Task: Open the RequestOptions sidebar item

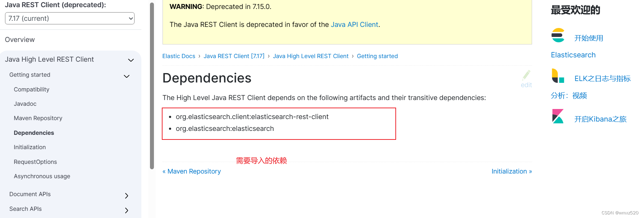Action: 35,162
